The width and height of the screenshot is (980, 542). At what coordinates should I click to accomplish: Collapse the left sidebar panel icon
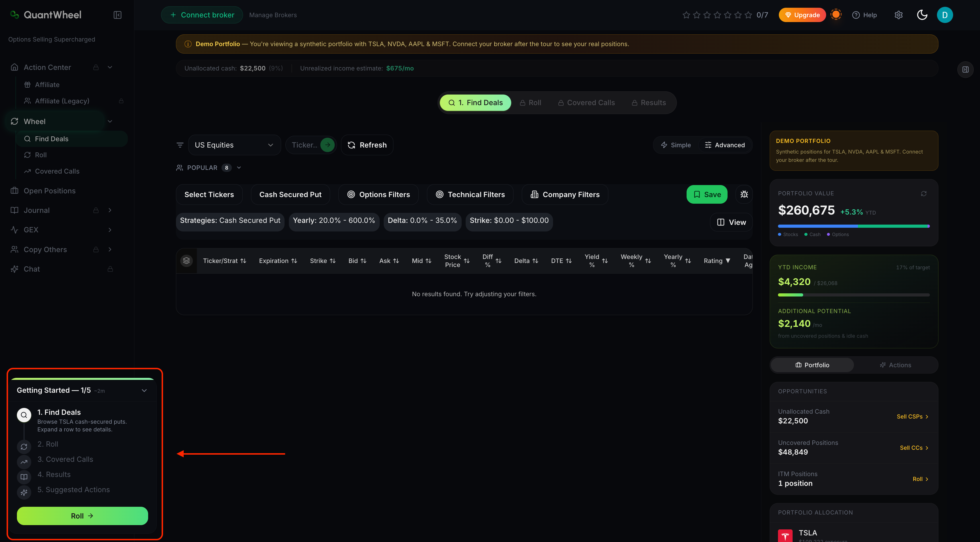117,15
